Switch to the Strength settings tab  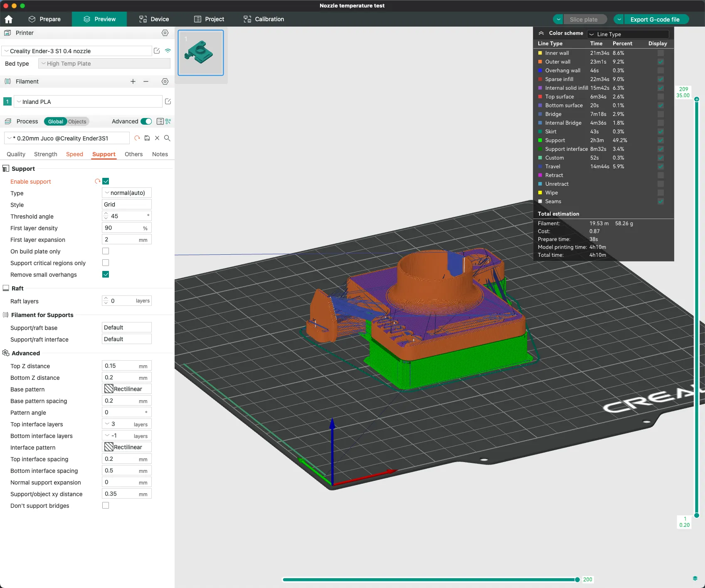[x=46, y=154]
